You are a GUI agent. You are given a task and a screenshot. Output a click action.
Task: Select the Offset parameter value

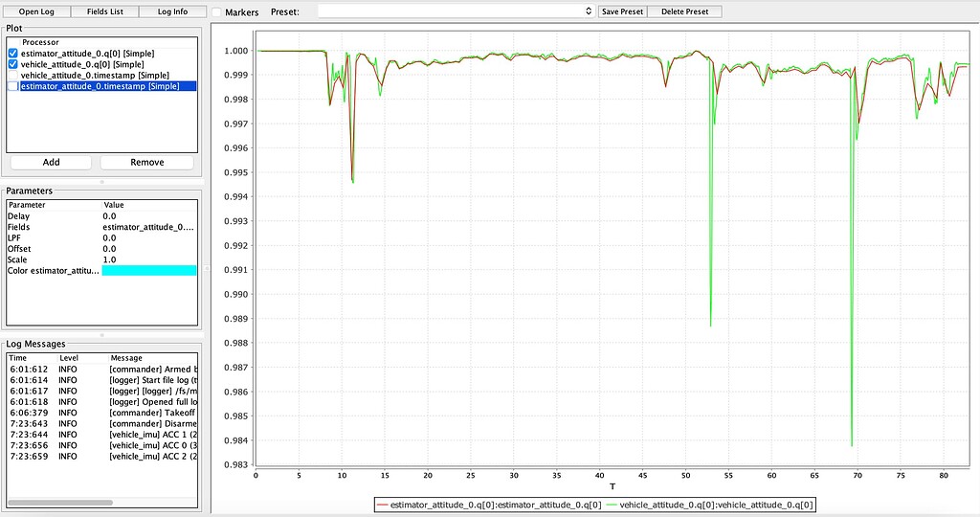pyautogui.click(x=148, y=249)
